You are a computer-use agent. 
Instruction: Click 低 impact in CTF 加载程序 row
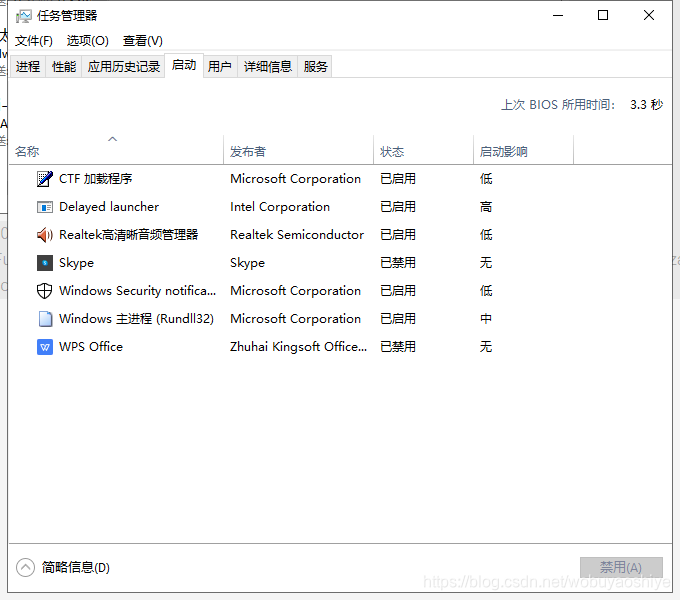pyautogui.click(x=486, y=179)
